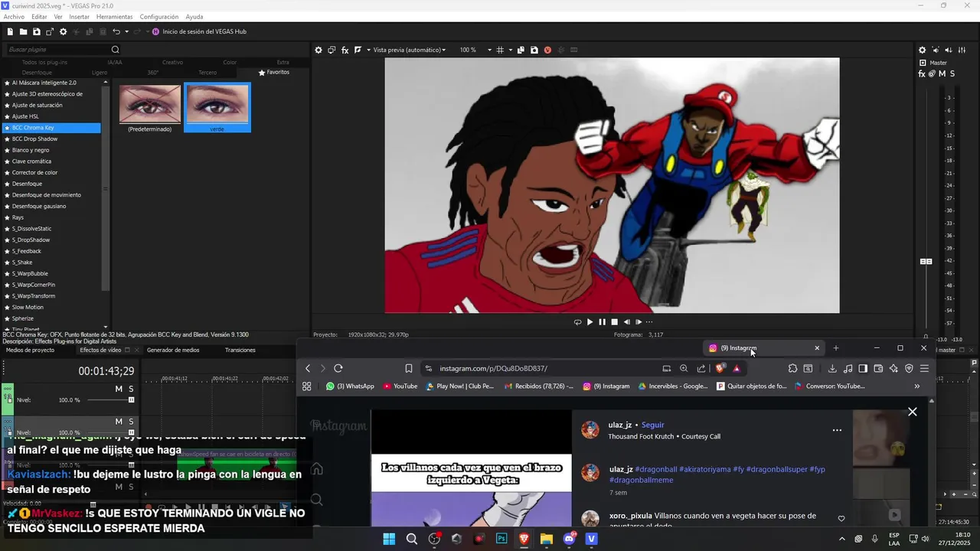The width and height of the screenshot is (980, 551).
Task: Switch to Medios de proyecto tab
Action: (30, 350)
